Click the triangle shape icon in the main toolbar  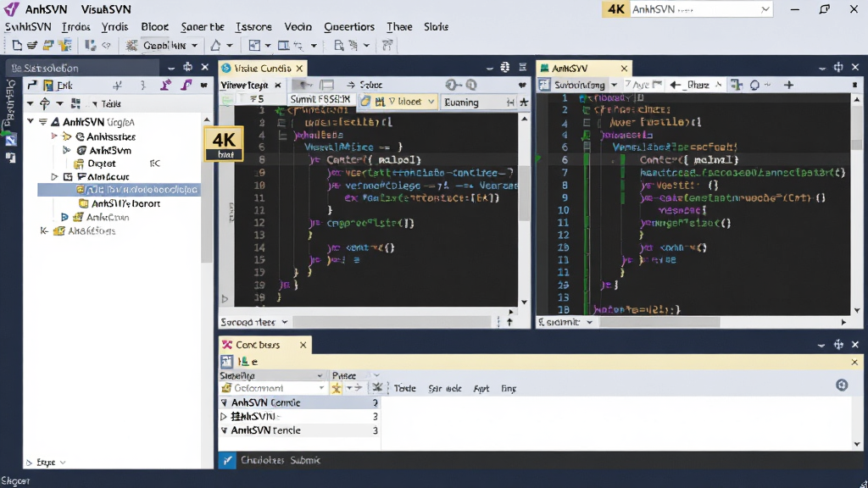point(215,46)
